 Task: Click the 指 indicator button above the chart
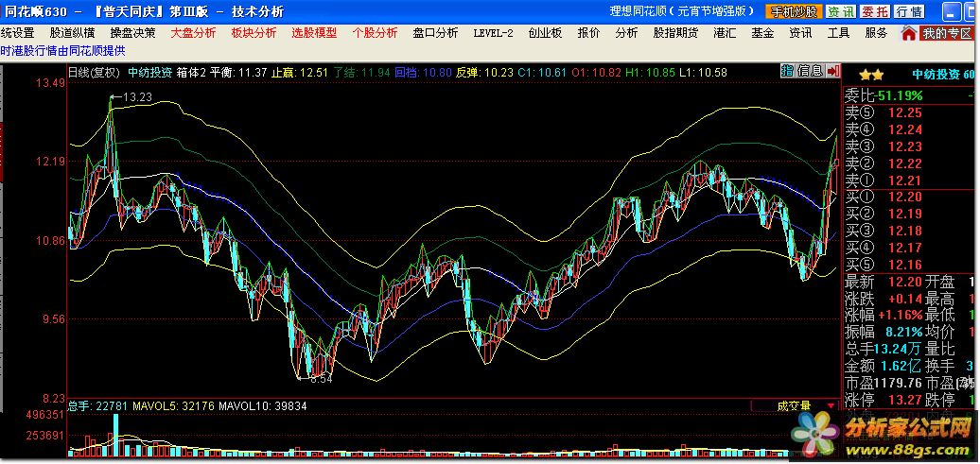point(787,71)
